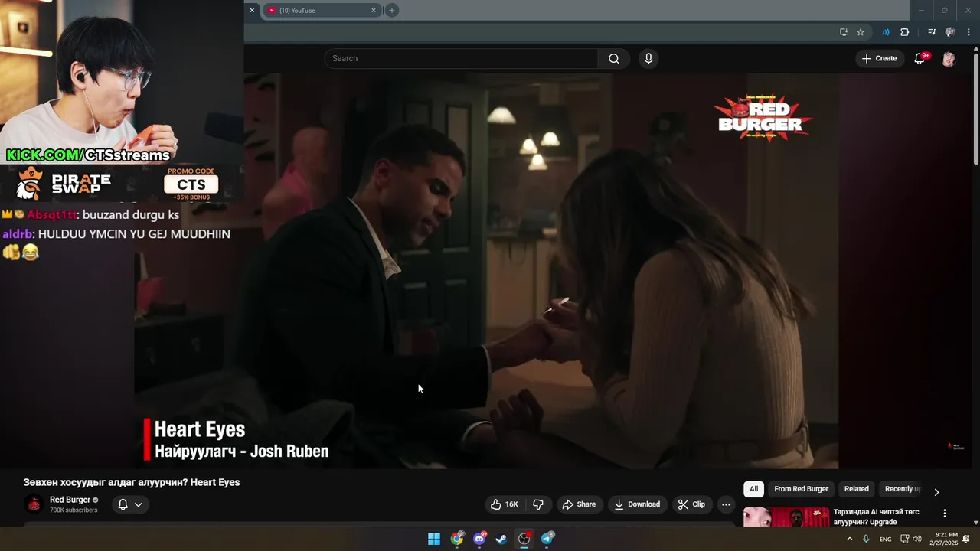The height and width of the screenshot is (551, 980).
Task: Show hidden tray icons chevron
Action: (849, 539)
